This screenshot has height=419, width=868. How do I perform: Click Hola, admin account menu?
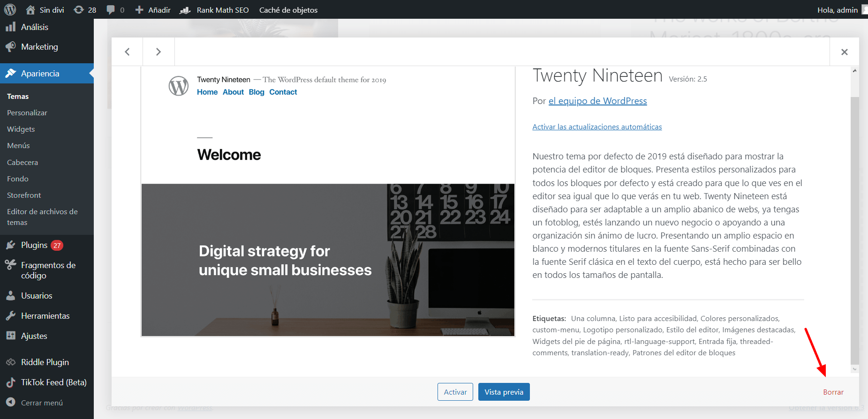842,10
